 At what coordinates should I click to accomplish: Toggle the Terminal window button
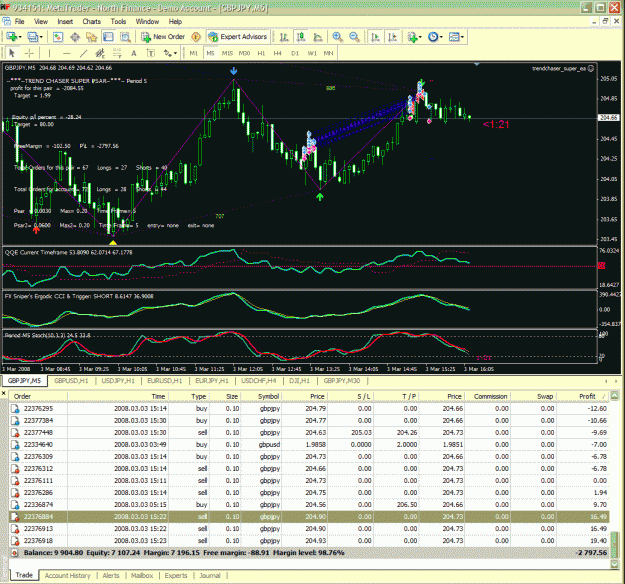coord(108,37)
